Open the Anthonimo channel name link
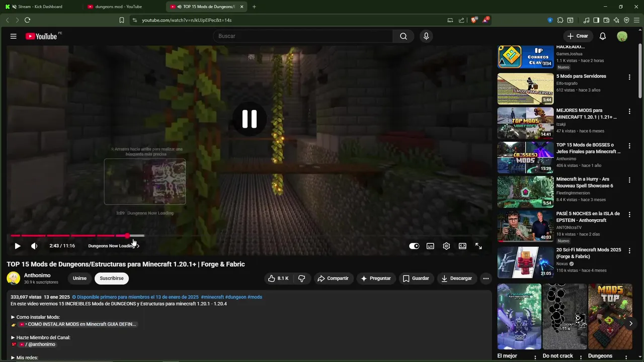The width and height of the screenshot is (644, 362). coord(37,276)
